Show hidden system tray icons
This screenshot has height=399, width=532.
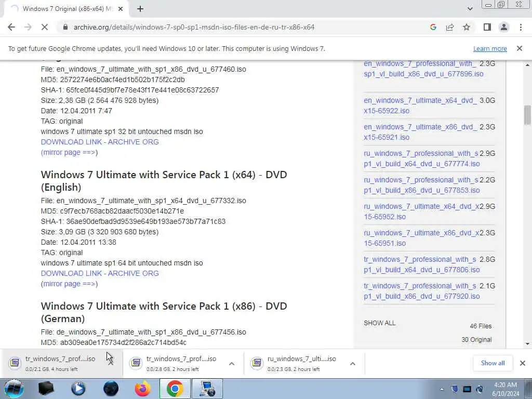pos(442,389)
